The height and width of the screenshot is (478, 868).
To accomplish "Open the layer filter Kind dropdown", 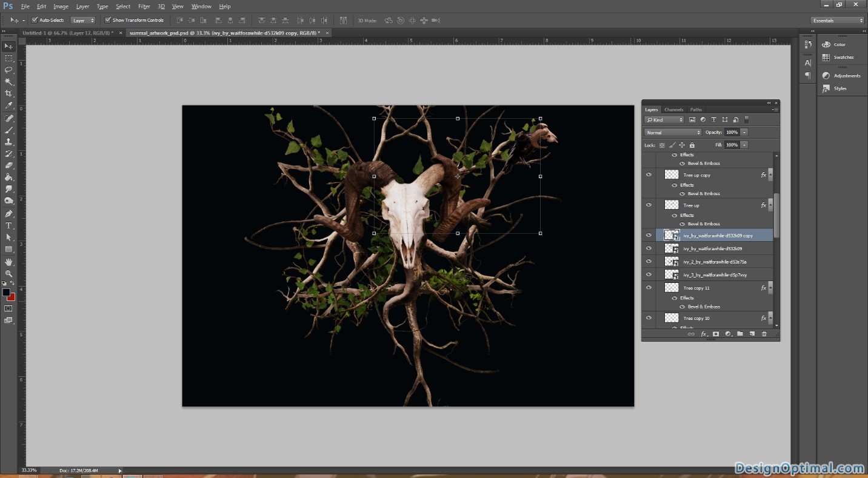I will [x=664, y=119].
